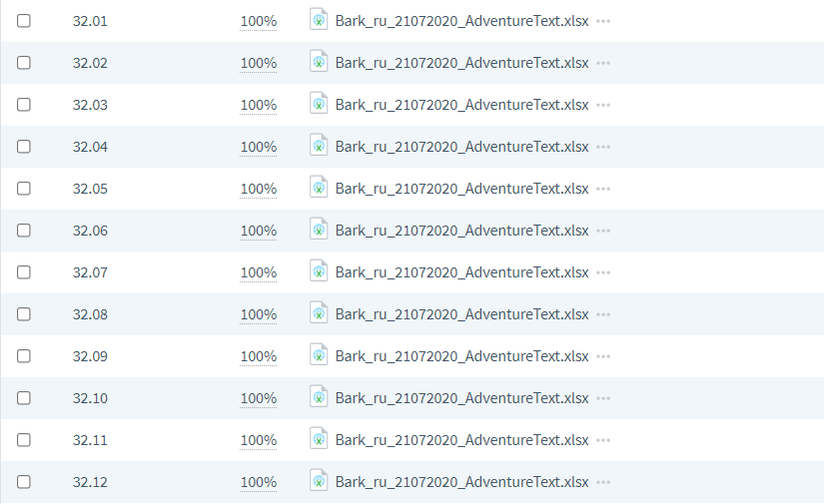Tick the checkbox for row 32.02
The image size is (824, 504).
tap(24, 63)
